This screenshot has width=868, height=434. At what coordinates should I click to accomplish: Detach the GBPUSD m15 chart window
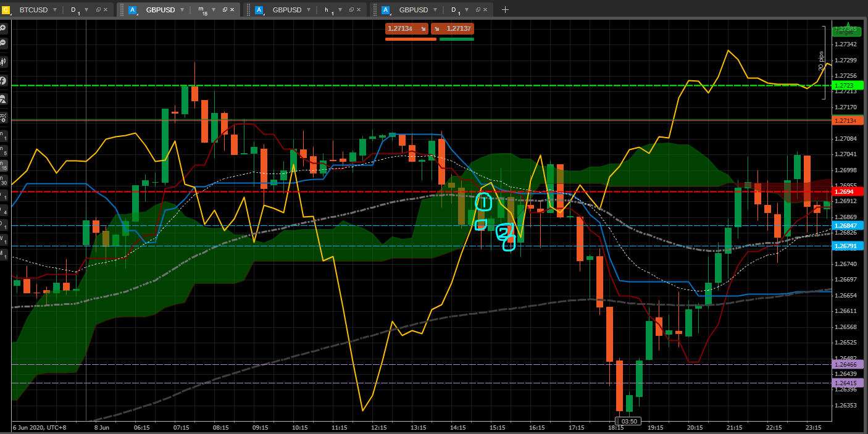225,10
